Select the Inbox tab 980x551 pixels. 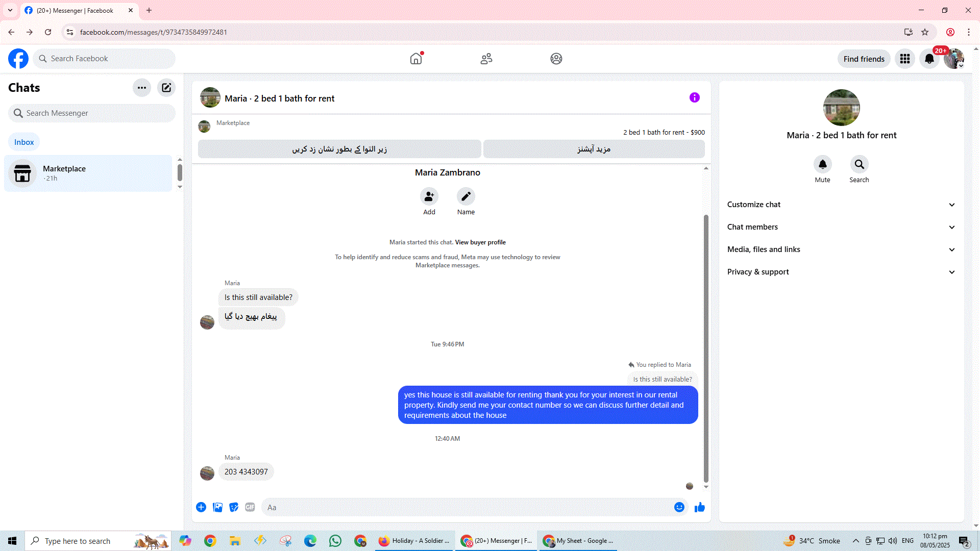click(24, 142)
